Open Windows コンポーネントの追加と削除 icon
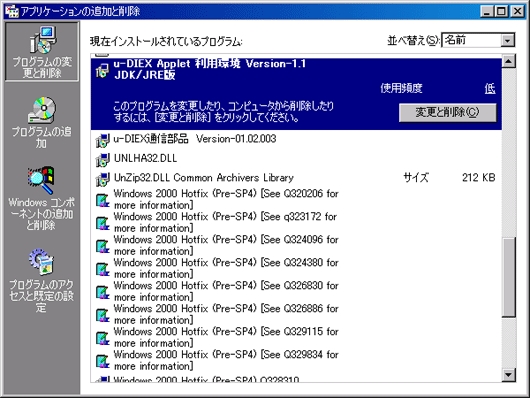The height and width of the screenshot is (398, 530). pos(41,180)
